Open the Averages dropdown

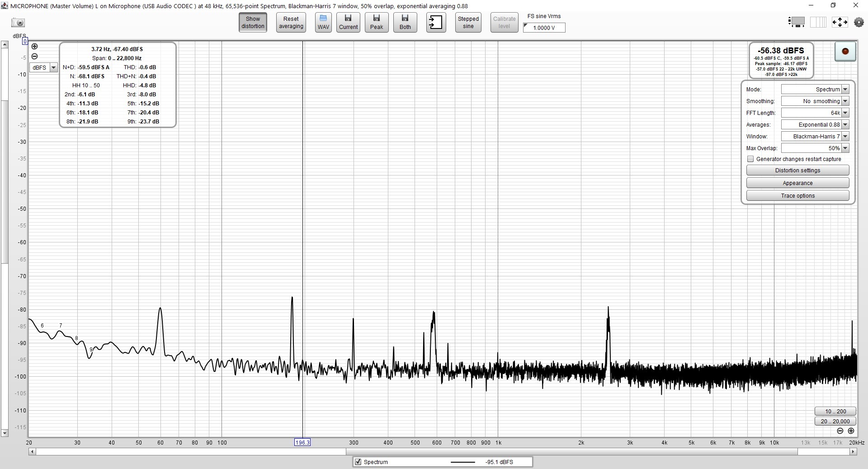[815, 125]
